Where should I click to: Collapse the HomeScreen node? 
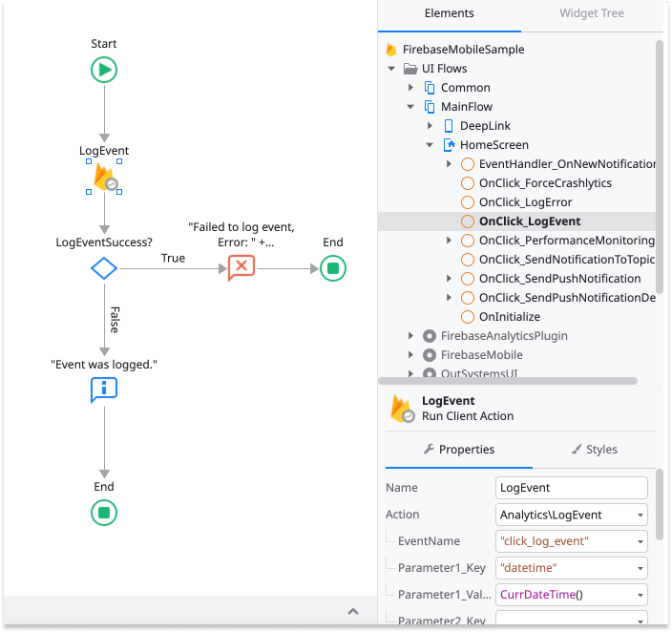[430, 145]
